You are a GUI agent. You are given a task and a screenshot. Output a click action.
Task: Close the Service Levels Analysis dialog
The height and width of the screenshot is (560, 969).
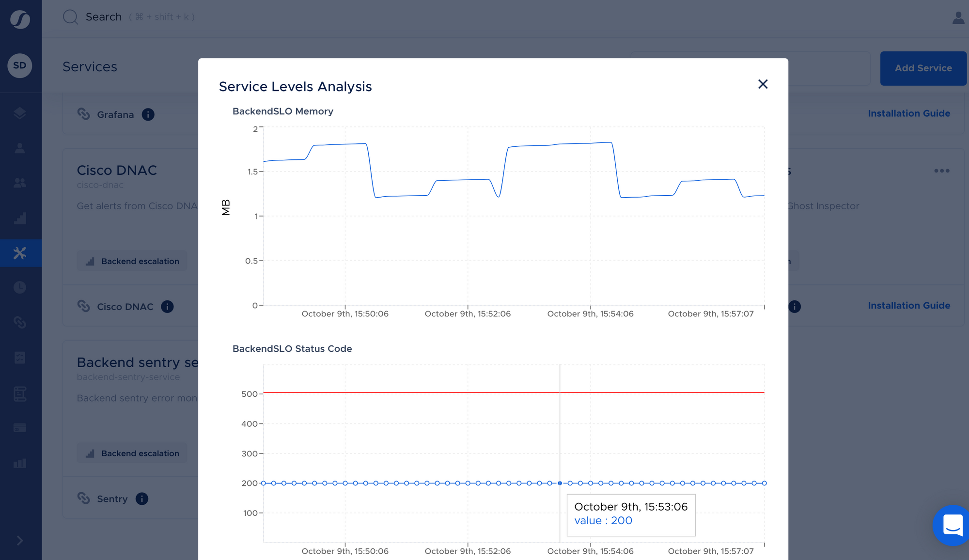(x=763, y=84)
